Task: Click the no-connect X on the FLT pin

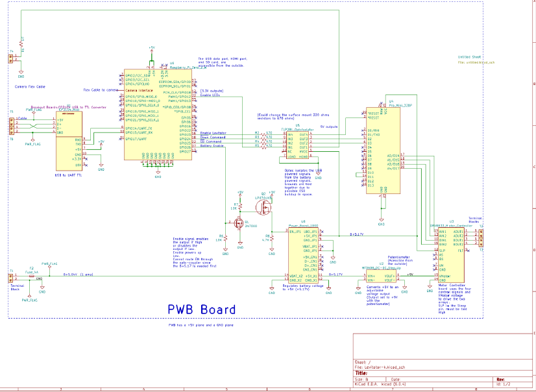Action: [x=468, y=251]
